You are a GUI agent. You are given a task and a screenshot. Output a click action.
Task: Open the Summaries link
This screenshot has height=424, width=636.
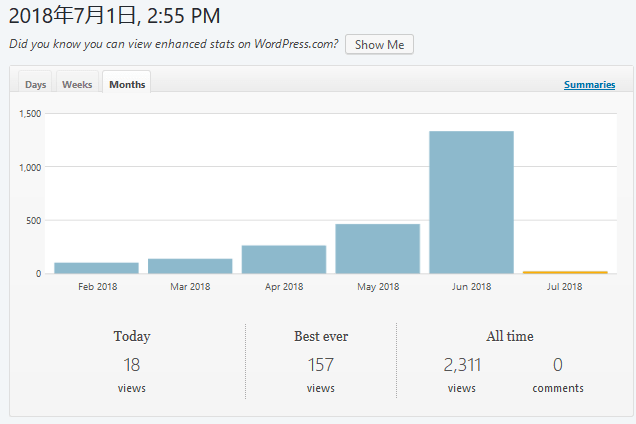tap(589, 85)
